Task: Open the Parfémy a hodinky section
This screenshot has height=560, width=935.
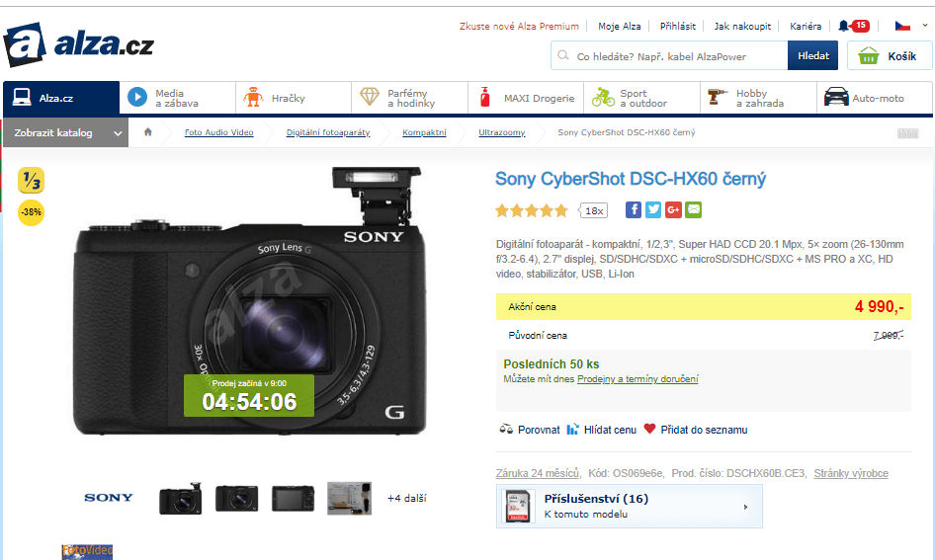Action: pos(409,98)
